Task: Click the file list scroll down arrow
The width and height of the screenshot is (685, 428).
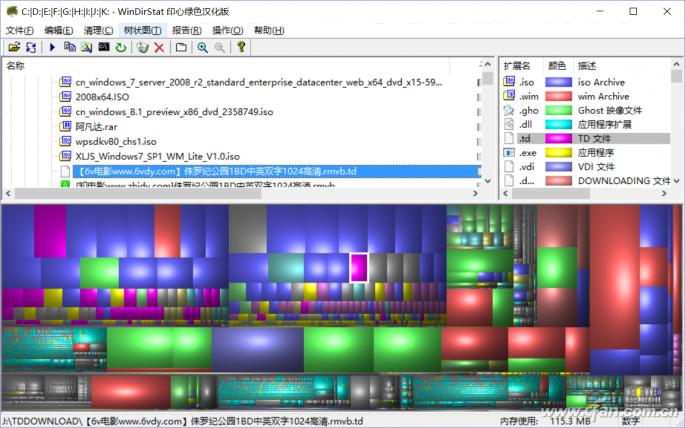Action: pos(488,181)
